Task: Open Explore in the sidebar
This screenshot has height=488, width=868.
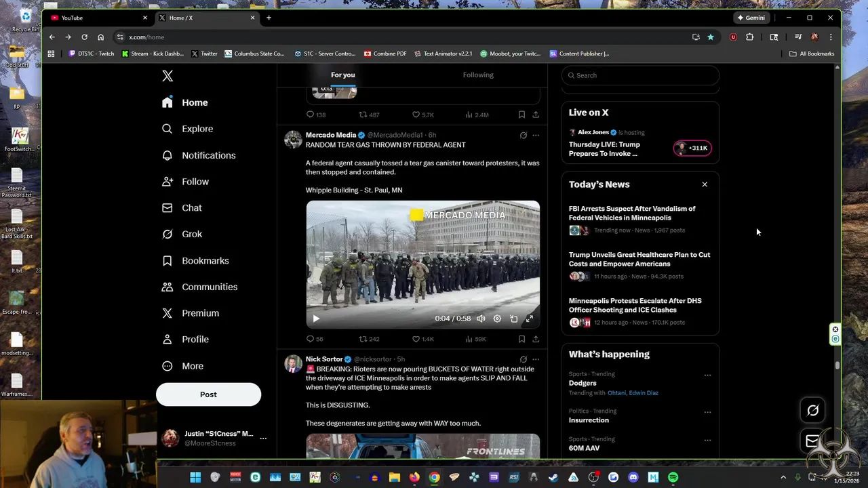Action: pos(188,129)
